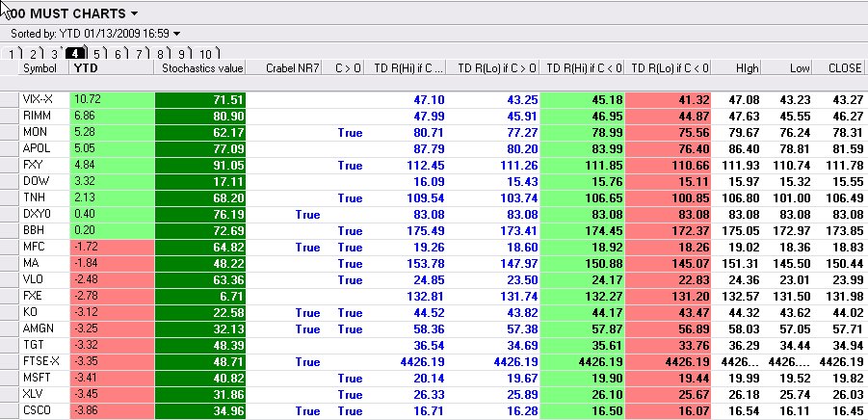Select the BBH symbol
The width and height of the screenshot is (868, 420).
[x=33, y=230]
